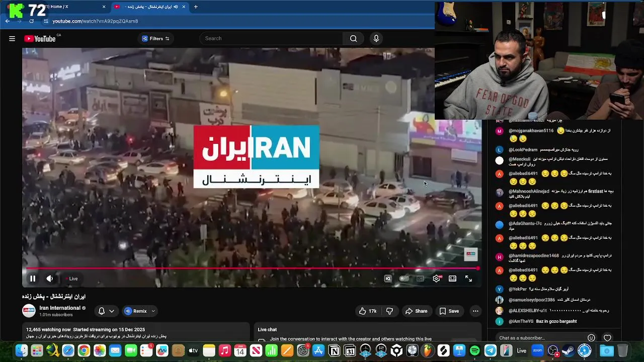Open the Trash in the dock
This screenshot has width=644, height=362.
(622, 351)
